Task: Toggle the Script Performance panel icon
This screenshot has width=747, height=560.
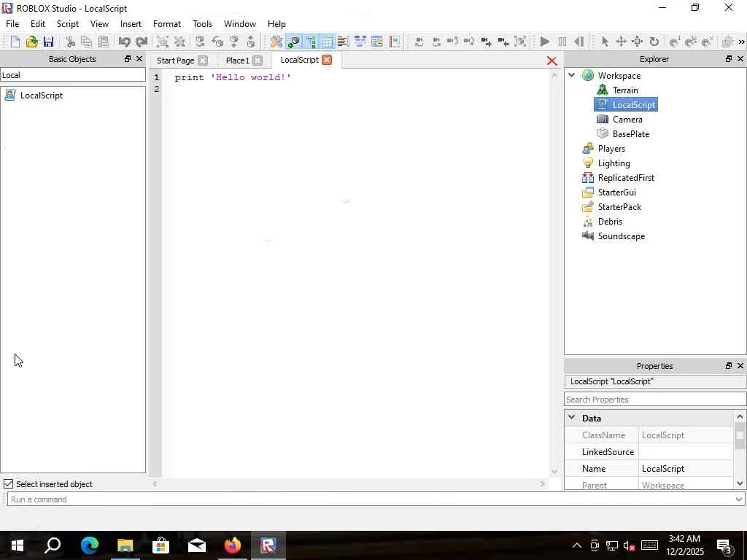Action: tap(394, 42)
